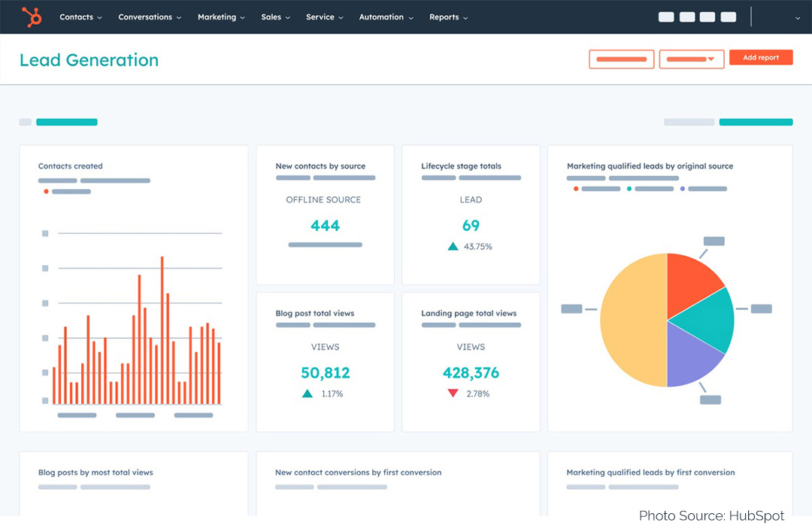Click the rightmost square icon in the dark navbar
812x532 pixels.
728,17
